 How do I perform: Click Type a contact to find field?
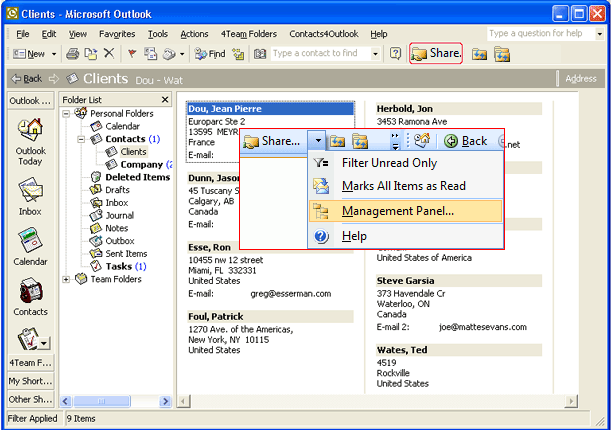tap(321, 53)
